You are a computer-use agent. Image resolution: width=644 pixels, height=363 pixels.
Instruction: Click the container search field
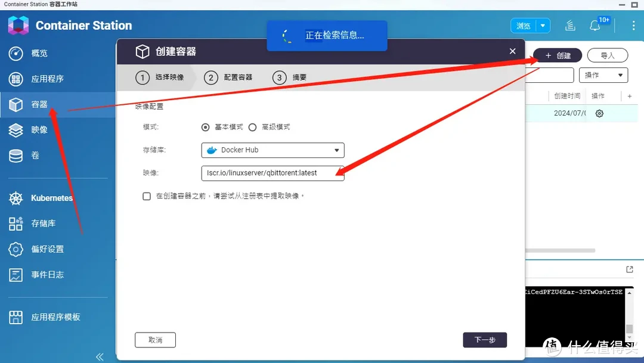click(550, 75)
